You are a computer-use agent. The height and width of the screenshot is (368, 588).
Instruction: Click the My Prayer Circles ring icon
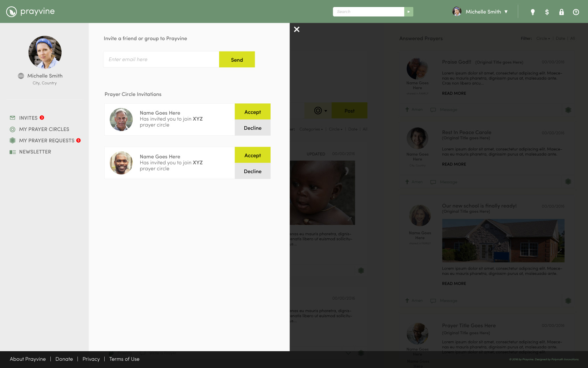point(13,129)
